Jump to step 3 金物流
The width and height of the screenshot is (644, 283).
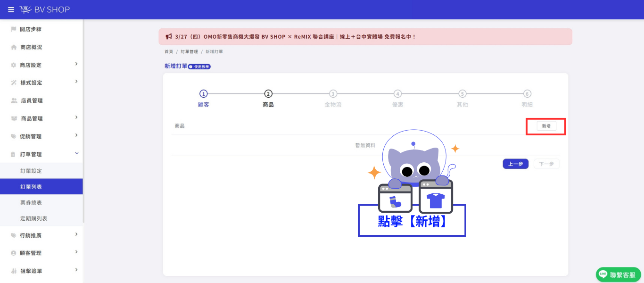point(333,99)
